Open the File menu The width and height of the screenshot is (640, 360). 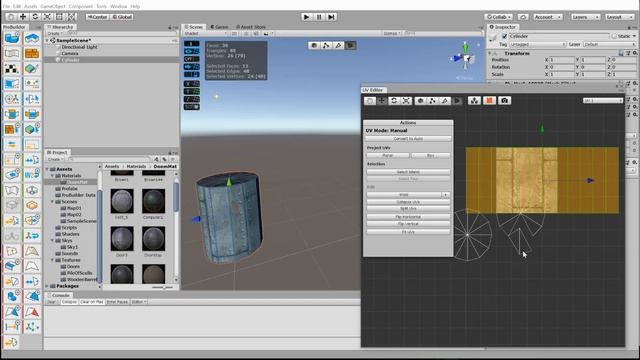6,6
